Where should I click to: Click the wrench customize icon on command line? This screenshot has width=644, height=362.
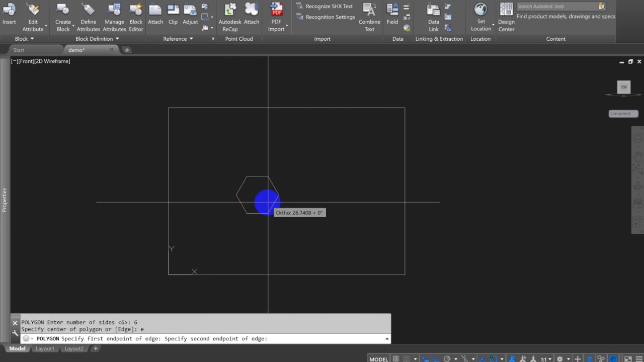click(x=15, y=333)
